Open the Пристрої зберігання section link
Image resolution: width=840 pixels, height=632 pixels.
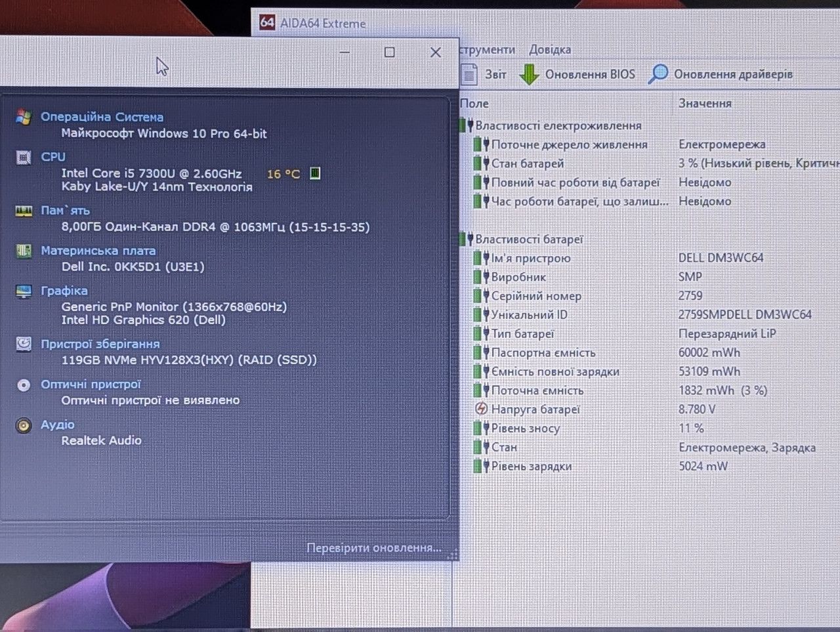(x=100, y=344)
